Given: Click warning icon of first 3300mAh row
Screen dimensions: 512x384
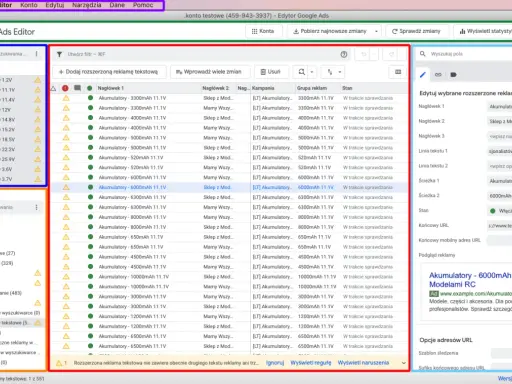Looking at the screenshot, I should pyautogui.click(x=66, y=98).
